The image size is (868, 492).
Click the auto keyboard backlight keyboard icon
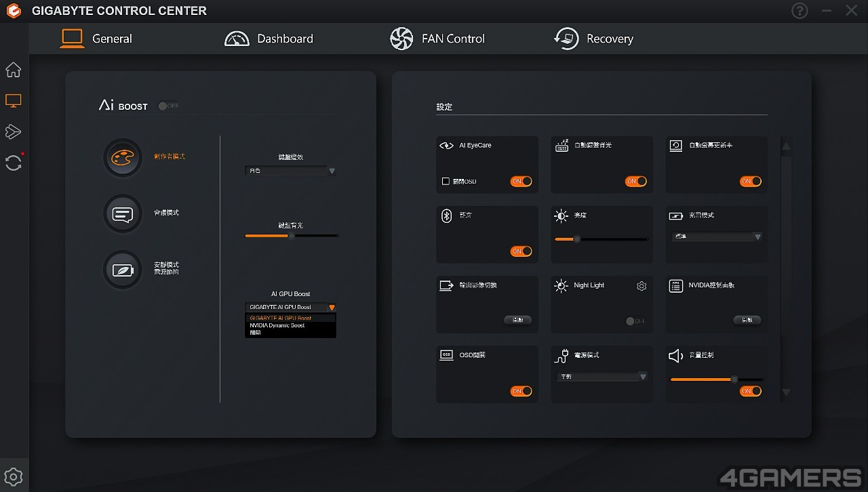561,145
